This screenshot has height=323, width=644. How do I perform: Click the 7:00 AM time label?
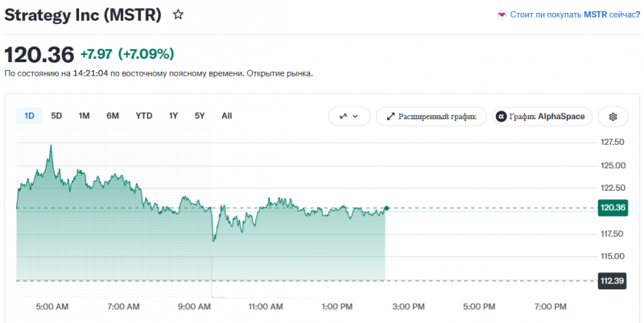pyautogui.click(x=123, y=307)
